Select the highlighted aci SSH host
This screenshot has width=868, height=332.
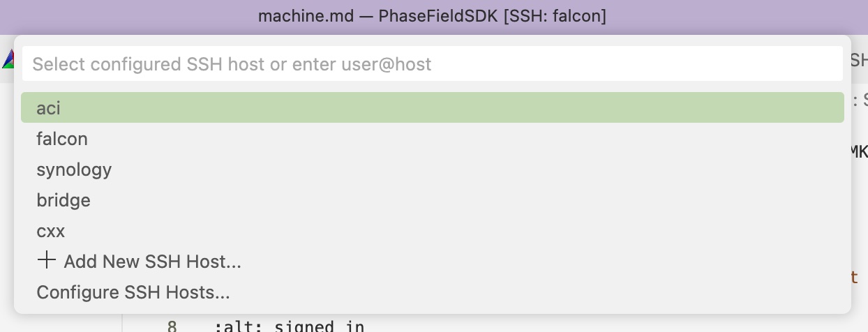(50, 108)
